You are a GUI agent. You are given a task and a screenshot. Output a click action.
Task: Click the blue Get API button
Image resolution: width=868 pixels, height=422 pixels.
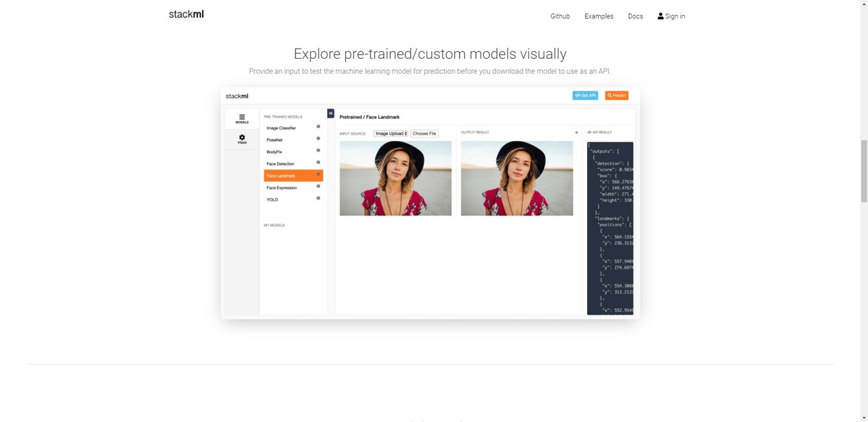(584, 95)
